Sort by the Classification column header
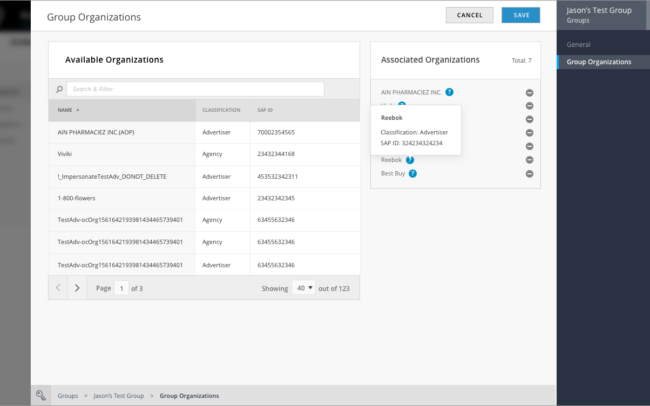The image size is (650, 406). [x=221, y=110]
